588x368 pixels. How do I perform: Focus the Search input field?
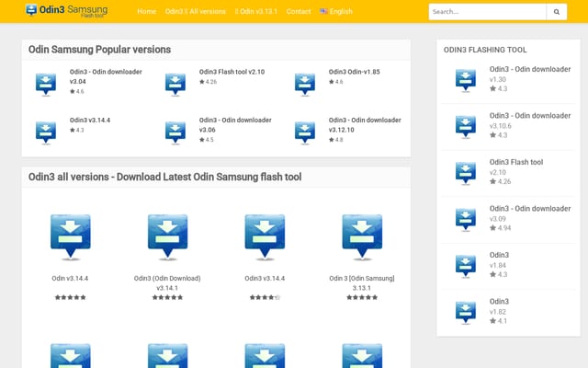(x=487, y=12)
